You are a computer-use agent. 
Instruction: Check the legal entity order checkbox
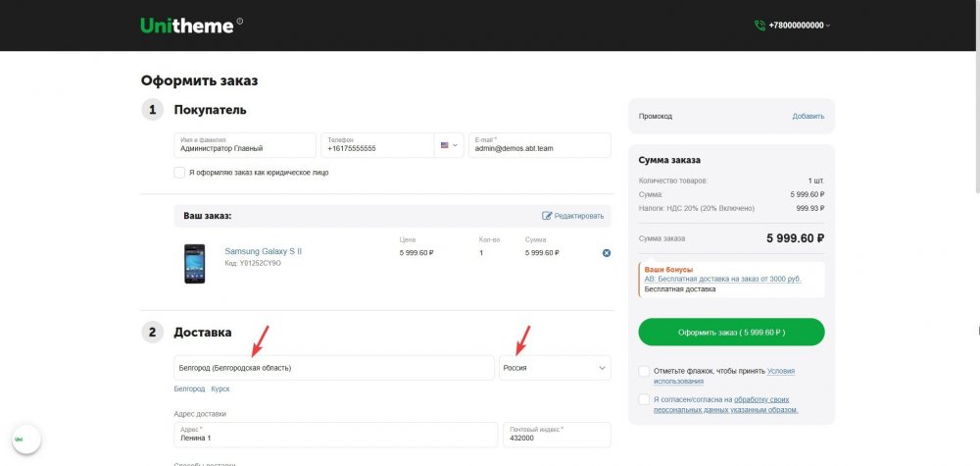click(x=179, y=173)
